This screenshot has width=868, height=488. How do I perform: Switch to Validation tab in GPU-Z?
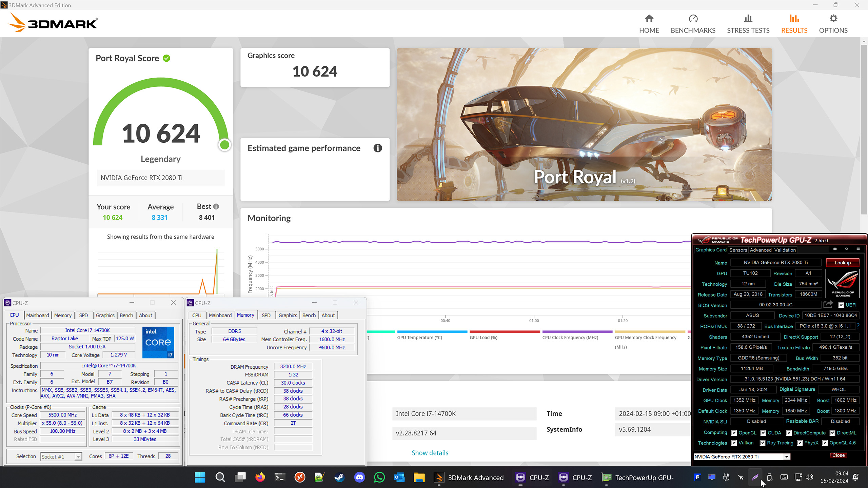(785, 250)
